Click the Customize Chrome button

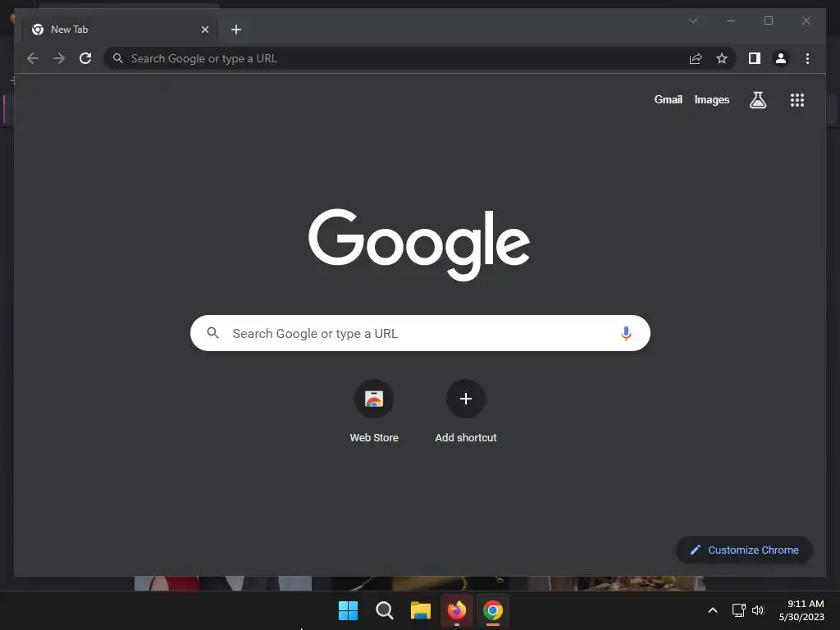(x=744, y=550)
